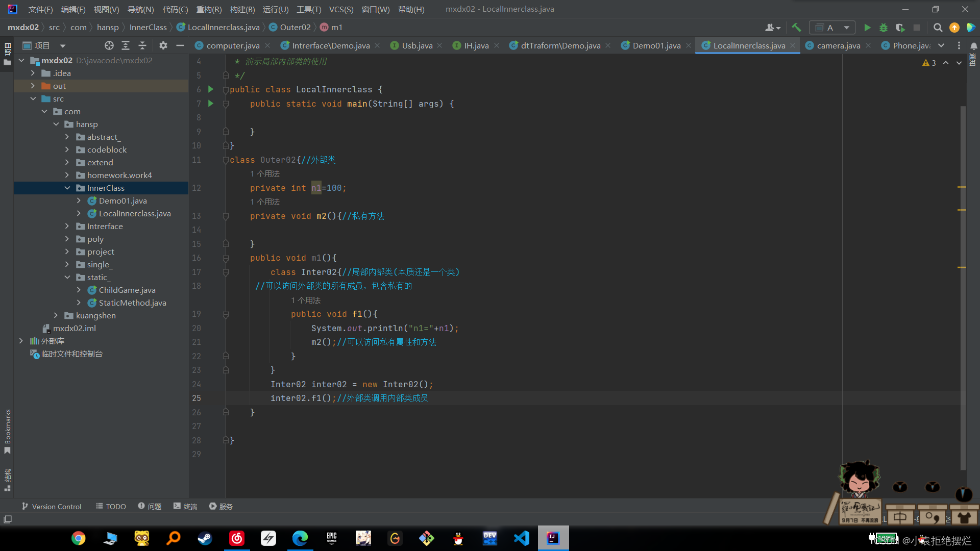Fold the Outer02 class in gutter
980x551 pixels.
[x=225, y=160]
